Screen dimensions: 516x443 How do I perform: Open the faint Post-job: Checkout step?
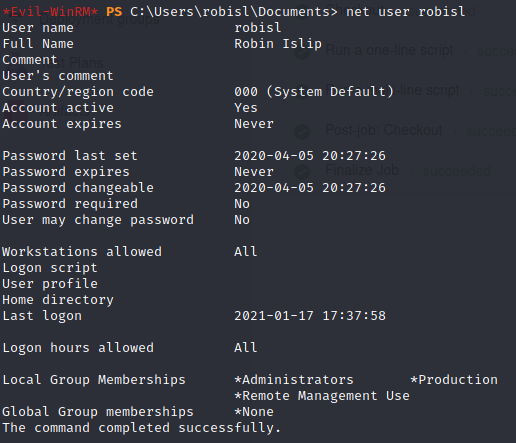coord(384,130)
